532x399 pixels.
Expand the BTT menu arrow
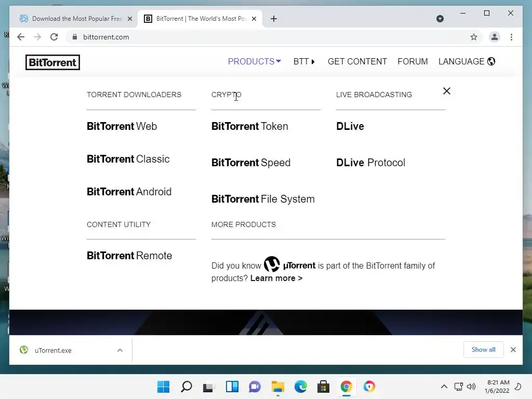tap(304, 61)
